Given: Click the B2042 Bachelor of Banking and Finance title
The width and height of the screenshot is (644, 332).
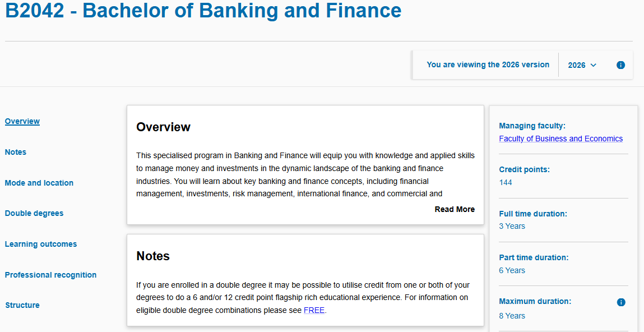Looking at the screenshot, I should (x=203, y=11).
